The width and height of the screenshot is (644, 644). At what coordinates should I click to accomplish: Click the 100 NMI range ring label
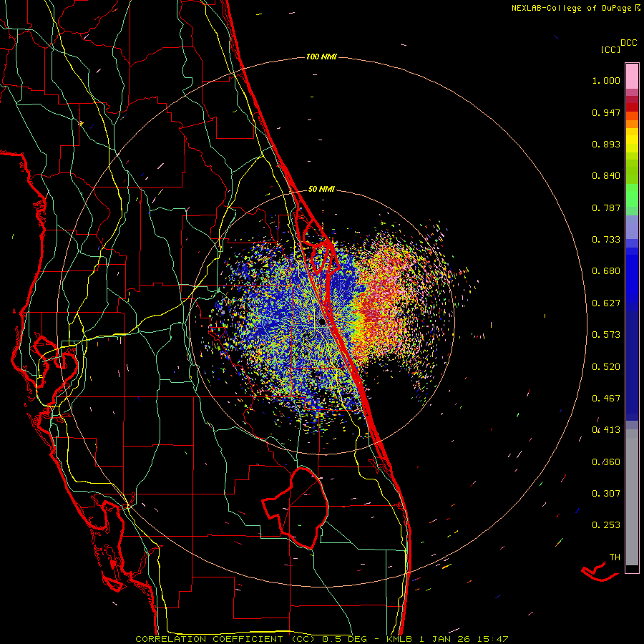[x=321, y=57]
